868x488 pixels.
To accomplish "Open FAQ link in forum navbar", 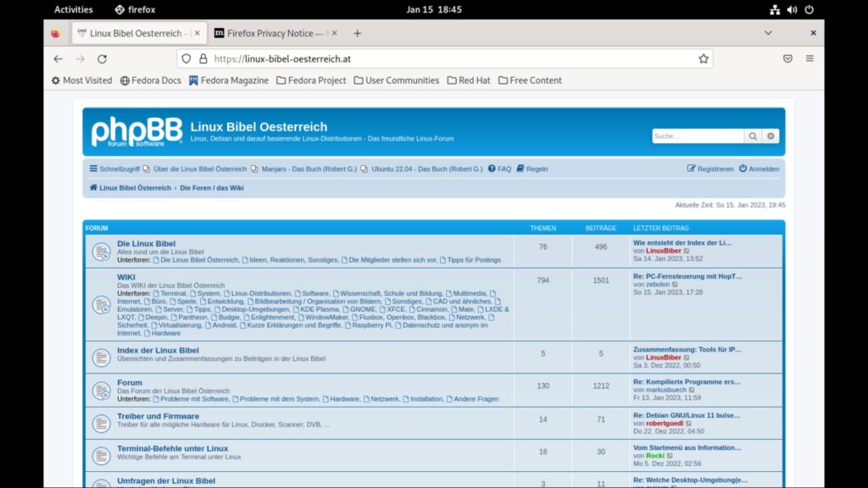I will (x=499, y=169).
